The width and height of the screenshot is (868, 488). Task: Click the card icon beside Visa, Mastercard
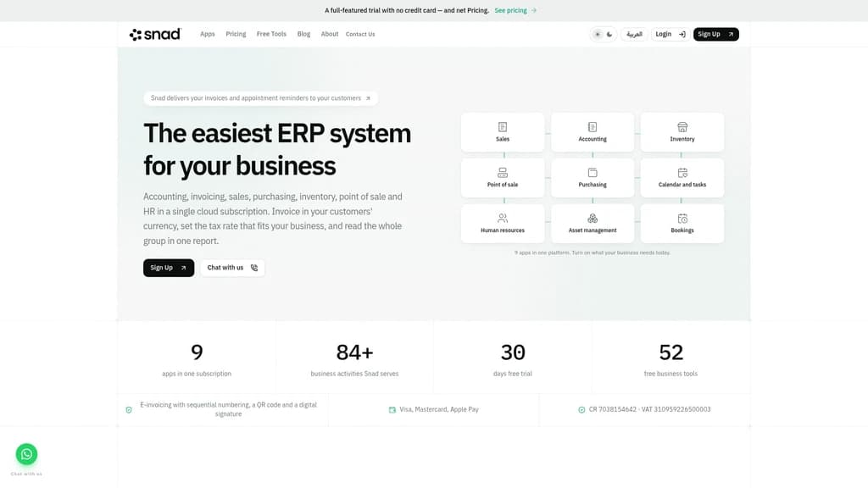392,410
